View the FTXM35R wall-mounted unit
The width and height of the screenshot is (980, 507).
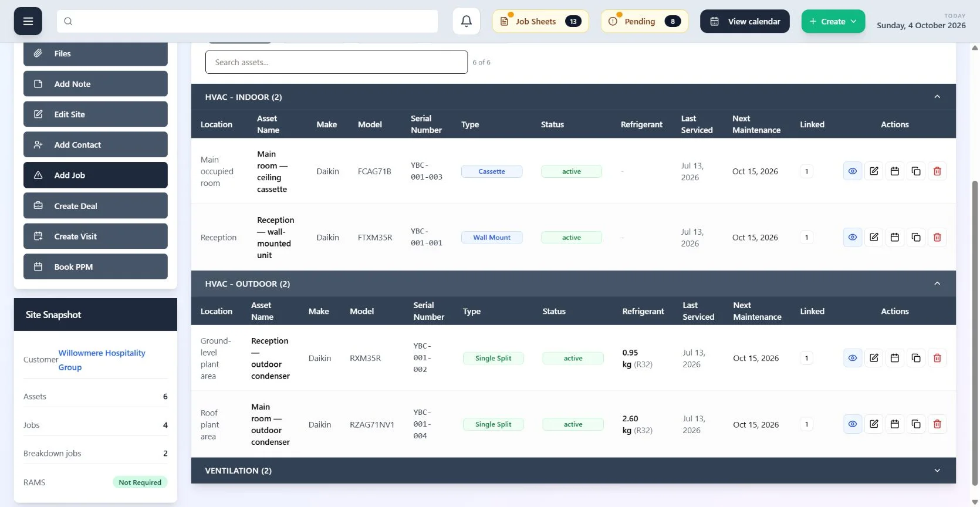[x=853, y=238]
